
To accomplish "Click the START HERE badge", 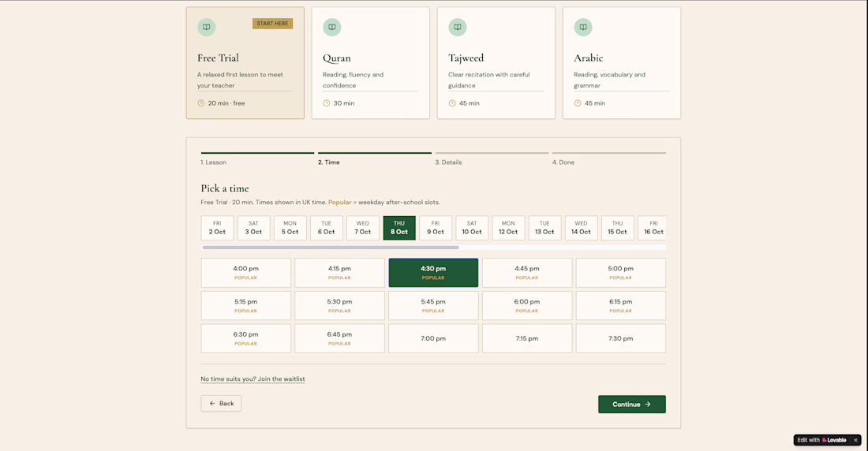I will click(x=272, y=23).
